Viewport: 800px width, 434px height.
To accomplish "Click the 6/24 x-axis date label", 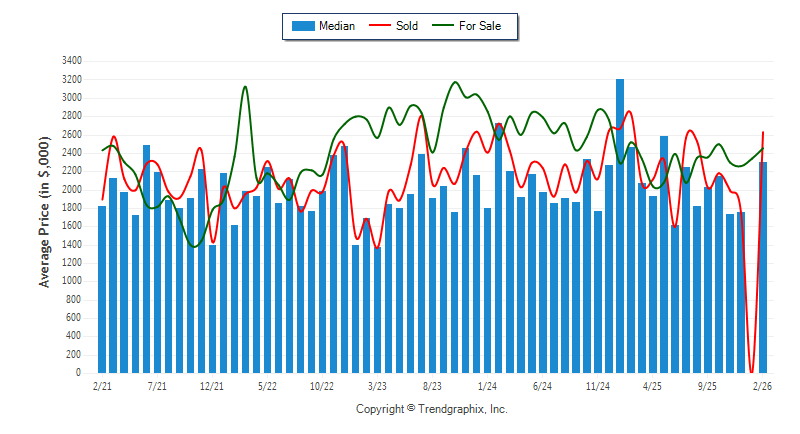I will coord(543,384).
